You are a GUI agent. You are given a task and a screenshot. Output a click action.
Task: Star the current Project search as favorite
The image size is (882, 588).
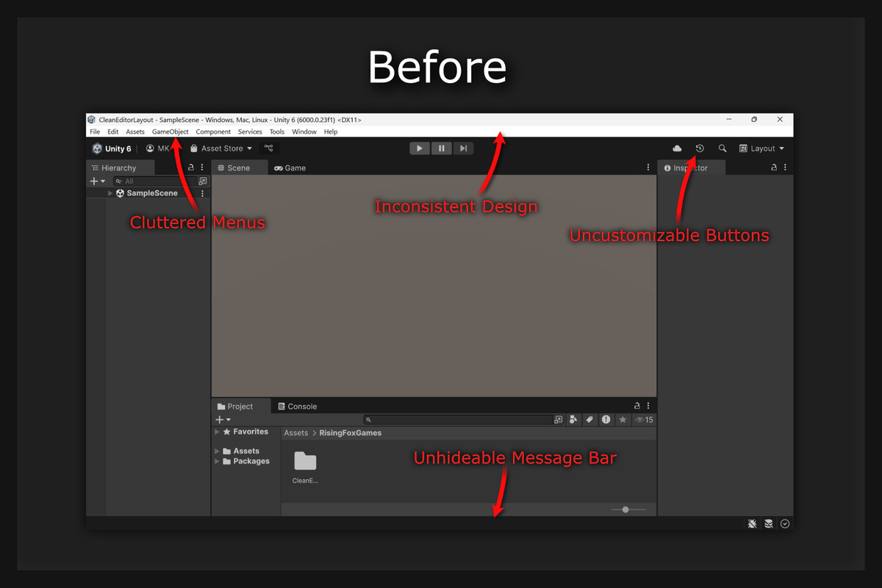coord(623,419)
